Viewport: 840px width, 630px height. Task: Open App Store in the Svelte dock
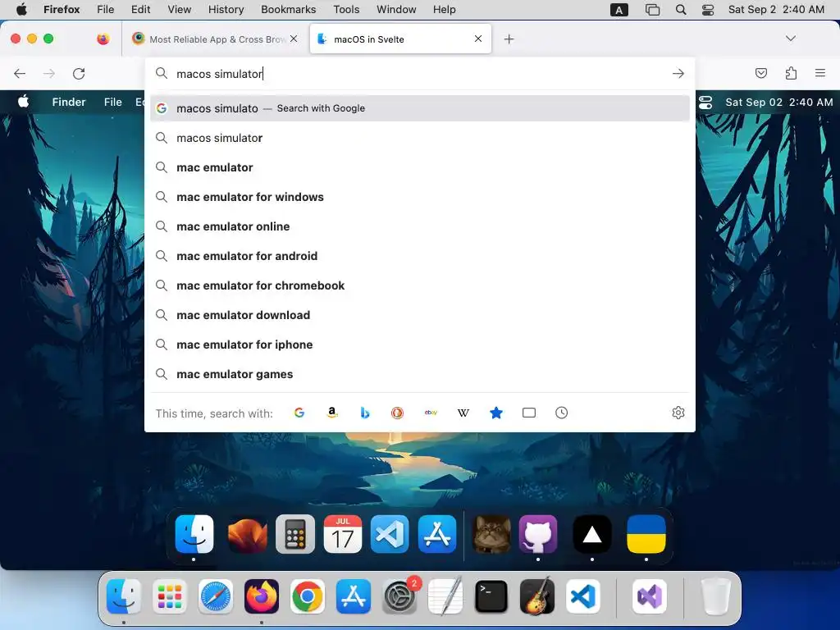tap(437, 534)
